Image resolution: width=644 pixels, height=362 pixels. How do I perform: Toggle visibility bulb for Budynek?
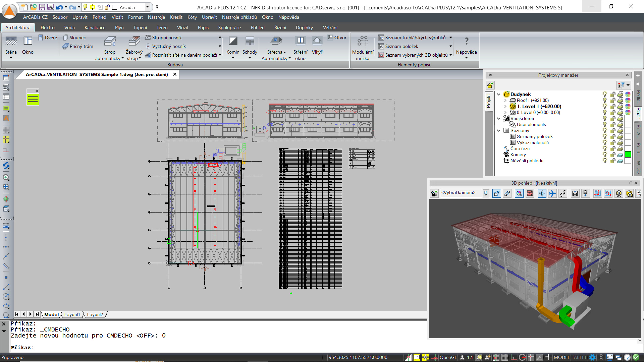click(x=605, y=94)
